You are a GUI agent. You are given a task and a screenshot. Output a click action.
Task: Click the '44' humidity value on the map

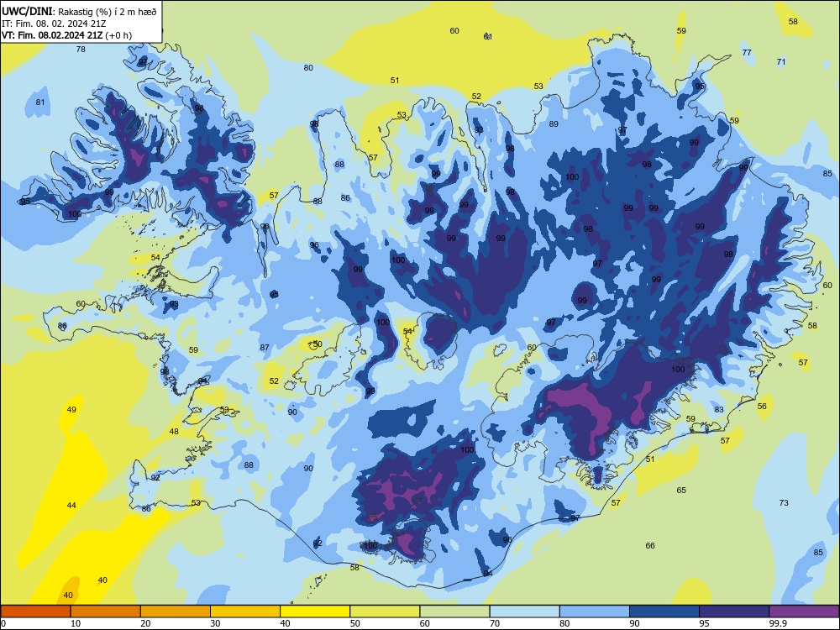[71, 505]
